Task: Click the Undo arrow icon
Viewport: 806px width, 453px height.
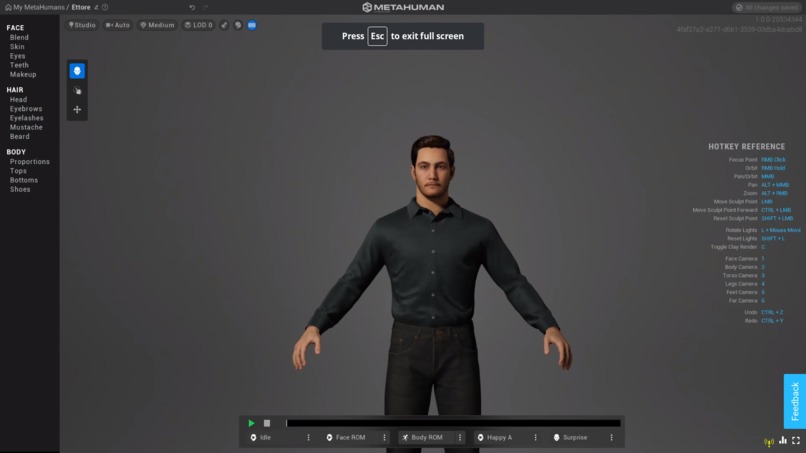Action: (x=192, y=7)
